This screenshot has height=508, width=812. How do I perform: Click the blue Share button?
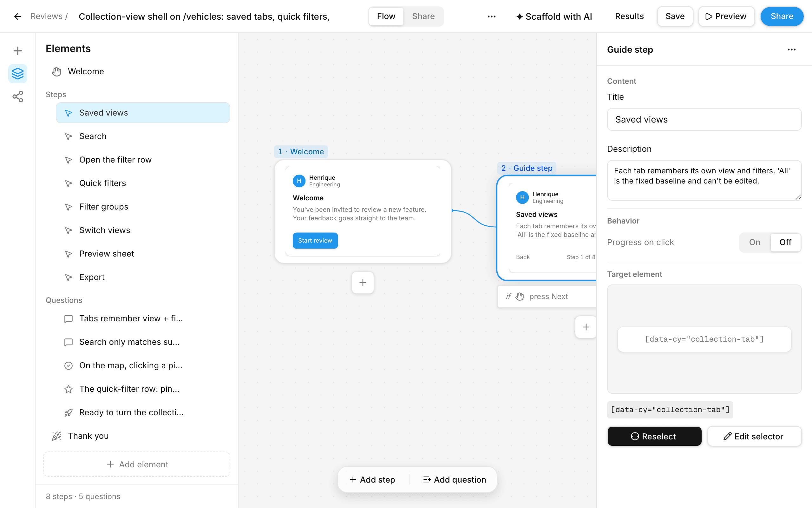tap(782, 17)
